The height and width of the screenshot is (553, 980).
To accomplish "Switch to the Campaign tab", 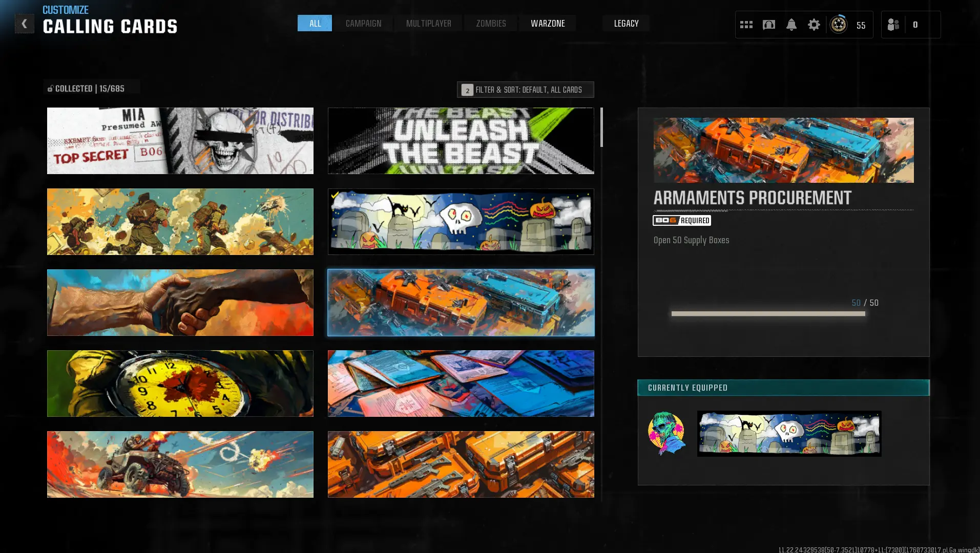I will [363, 23].
